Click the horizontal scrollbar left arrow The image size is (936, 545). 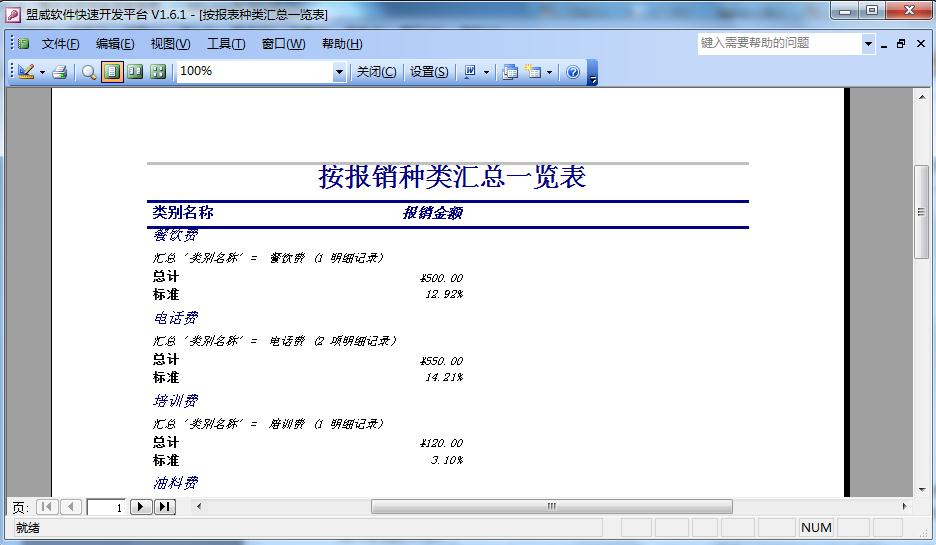pyautogui.click(x=199, y=507)
